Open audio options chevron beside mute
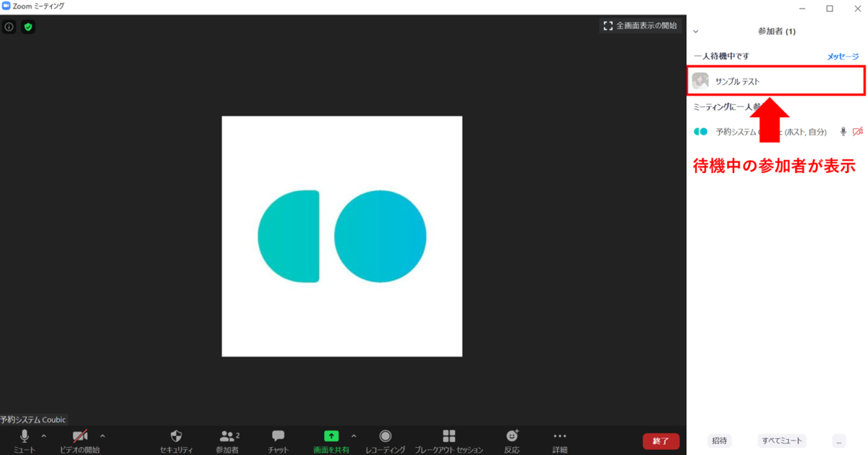 click(x=43, y=436)
